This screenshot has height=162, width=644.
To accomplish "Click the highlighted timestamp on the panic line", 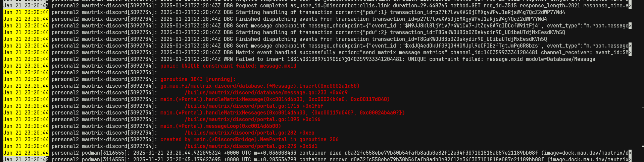I will pyautogui.click(x=26, y=66).
